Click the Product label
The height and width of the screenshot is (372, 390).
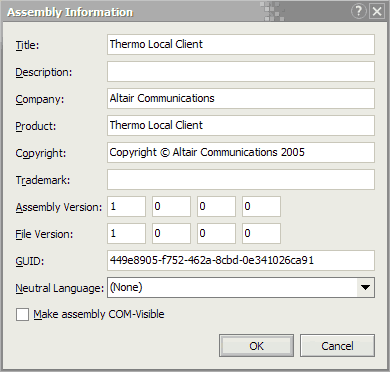[36, 126]
